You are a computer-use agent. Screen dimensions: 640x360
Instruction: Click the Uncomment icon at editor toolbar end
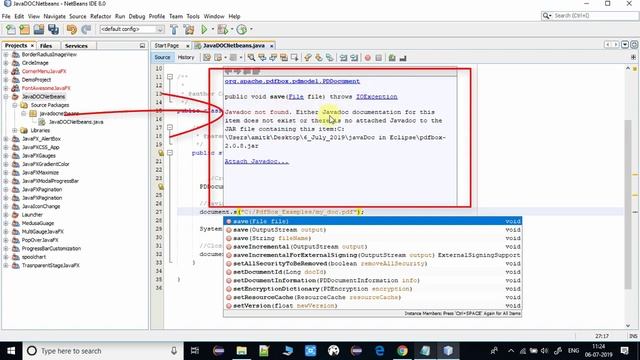pyautogui.click(x=403, y=58)
